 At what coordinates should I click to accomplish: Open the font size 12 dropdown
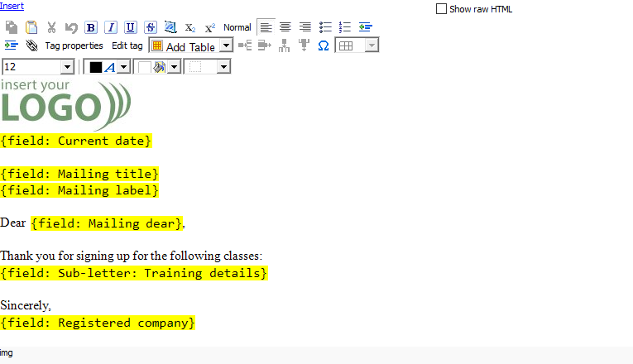[67, 67]
